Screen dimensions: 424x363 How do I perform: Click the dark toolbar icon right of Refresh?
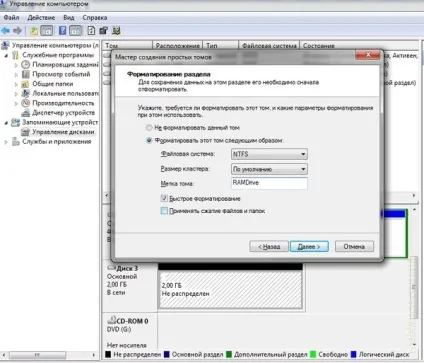pyautogui.click(x=103, y=31)
